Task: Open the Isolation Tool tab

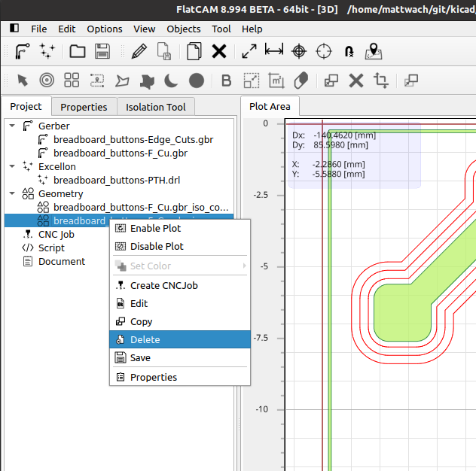Action: tap(156, 107)
